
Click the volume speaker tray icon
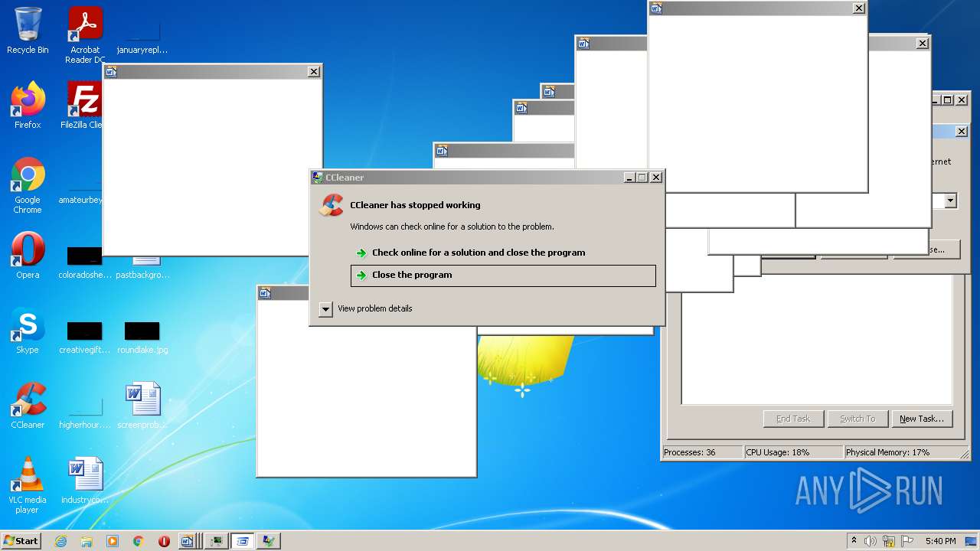[871, 541]
